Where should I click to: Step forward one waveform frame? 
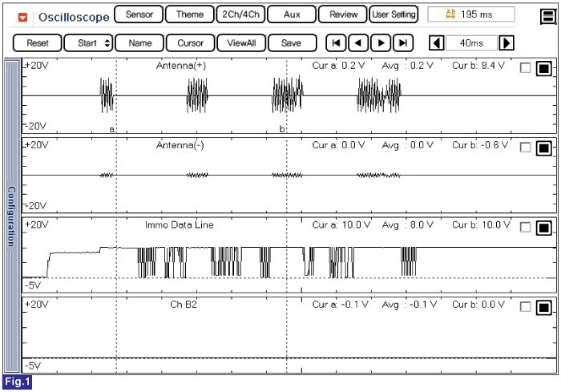tap(381, 43)
